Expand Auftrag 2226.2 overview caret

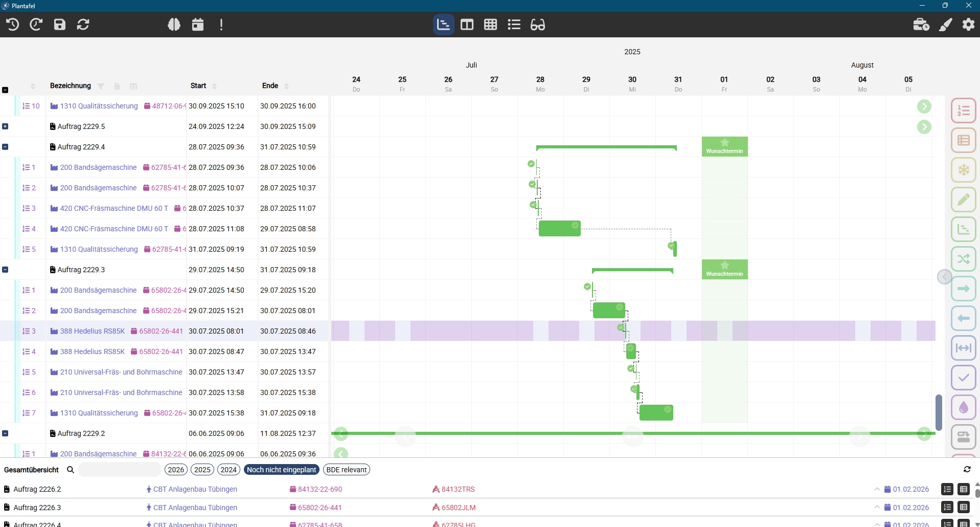coord(877,489)
